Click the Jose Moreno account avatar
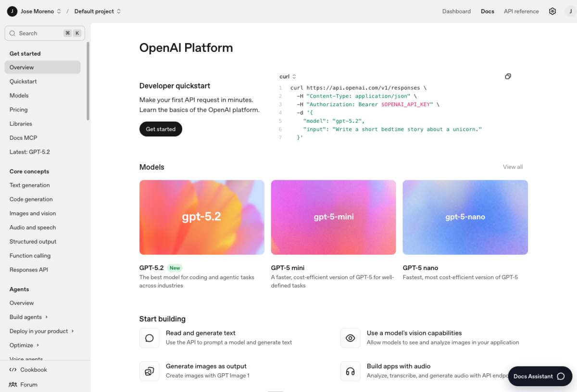The image size is (577, 392). [11, 11]
